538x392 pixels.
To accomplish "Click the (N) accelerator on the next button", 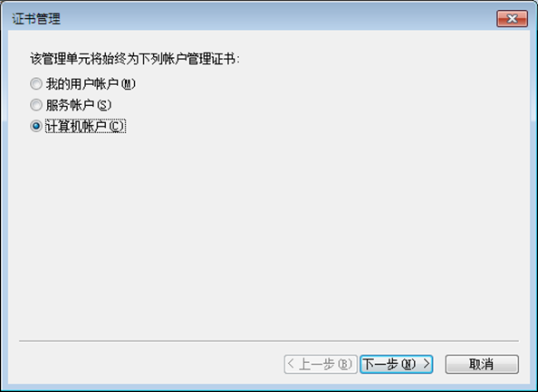I will pos(408,364).
